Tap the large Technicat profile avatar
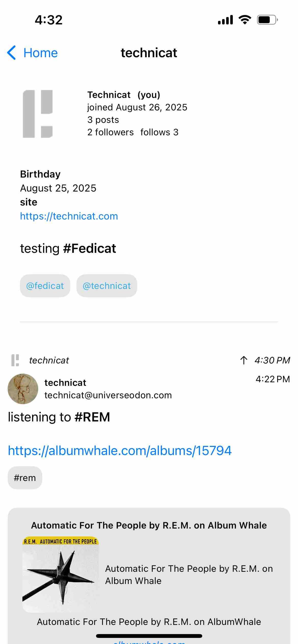The width and height of the screenshot is (298, 644). click(38, 114)
